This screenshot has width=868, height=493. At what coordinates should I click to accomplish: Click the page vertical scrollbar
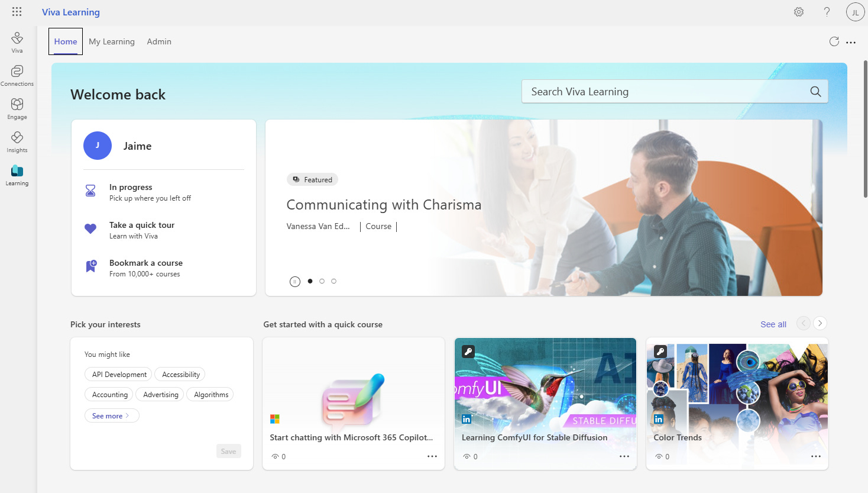pos(865,128)
